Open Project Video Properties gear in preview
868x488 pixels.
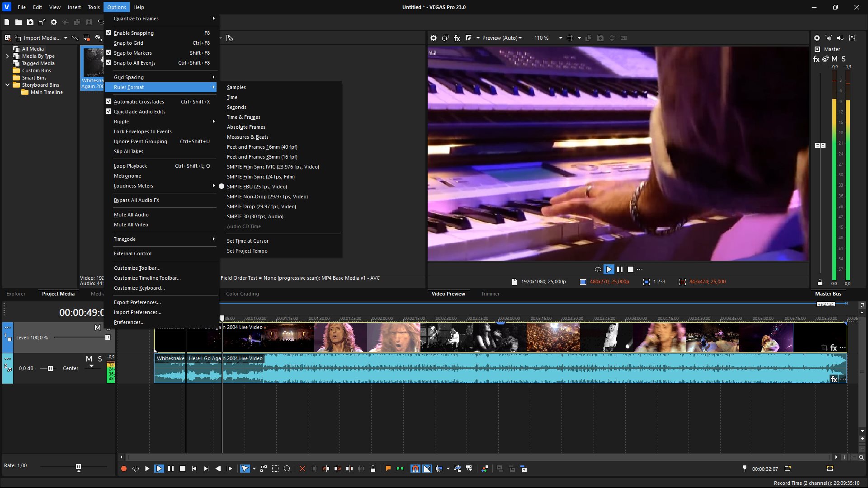click(x=433, y=38)
